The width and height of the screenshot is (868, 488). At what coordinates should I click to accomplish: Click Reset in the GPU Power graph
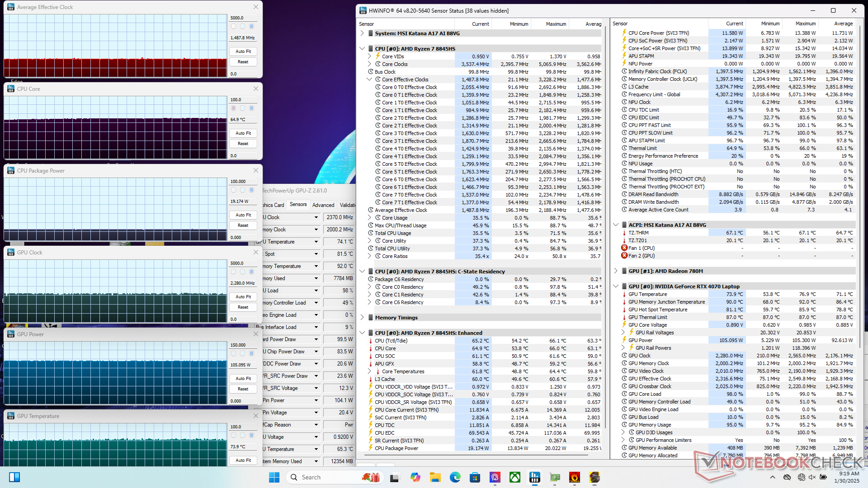pyautogui.click(x=243, y=389)
